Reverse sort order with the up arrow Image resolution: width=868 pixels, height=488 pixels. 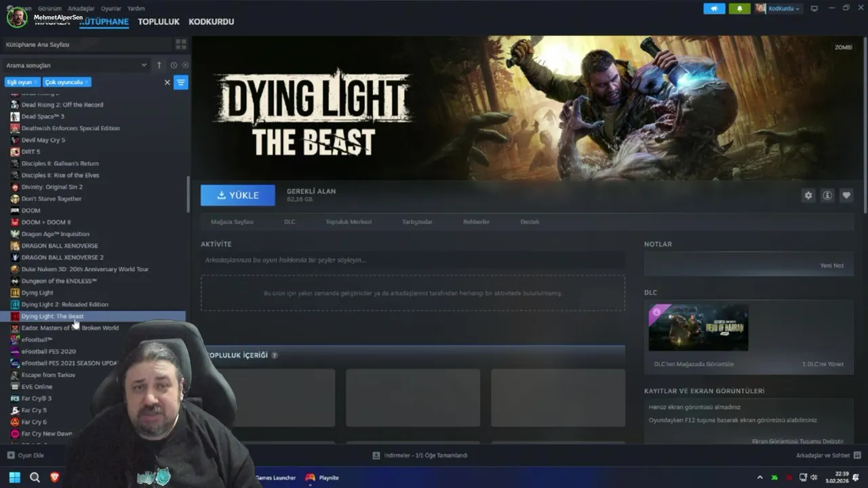point(159,65)
